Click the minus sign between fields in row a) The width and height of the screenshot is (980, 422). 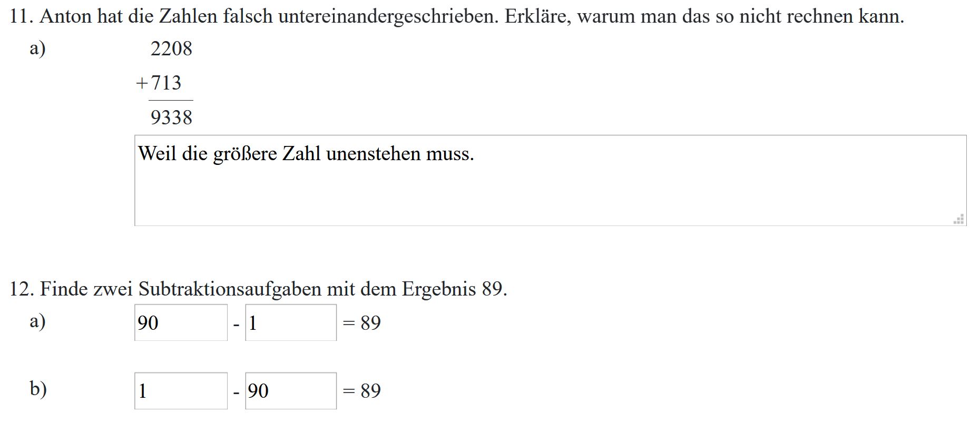click(236, 325)
